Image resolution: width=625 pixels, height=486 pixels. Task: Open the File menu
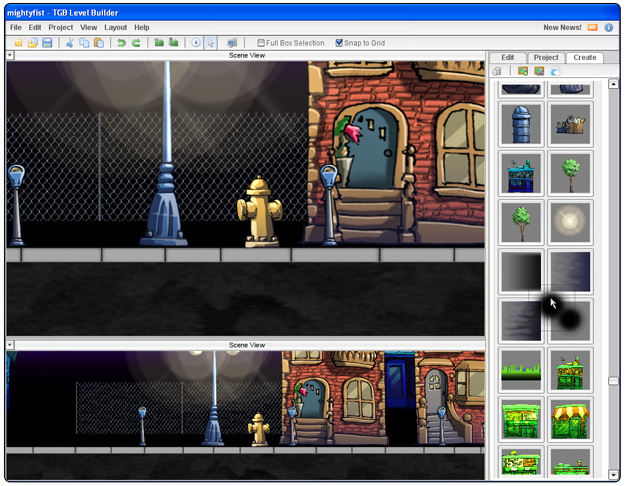16,28
